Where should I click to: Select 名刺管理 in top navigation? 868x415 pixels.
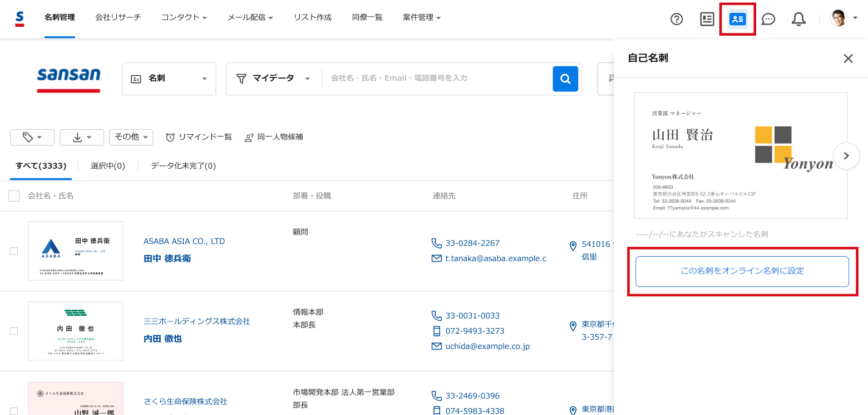point(60,17)
